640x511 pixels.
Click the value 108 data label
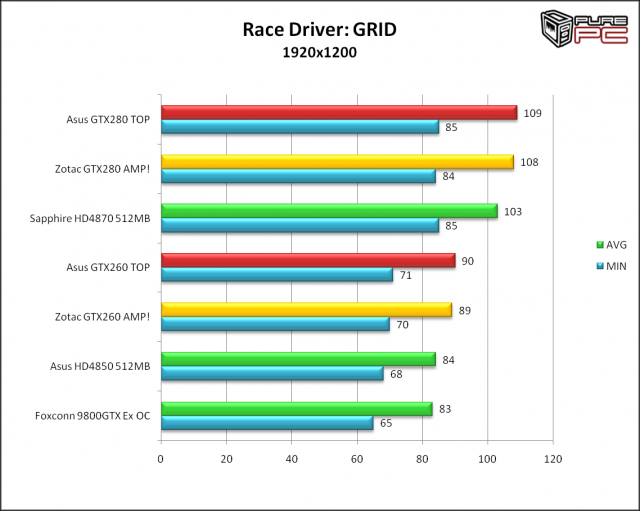[529, 162]
